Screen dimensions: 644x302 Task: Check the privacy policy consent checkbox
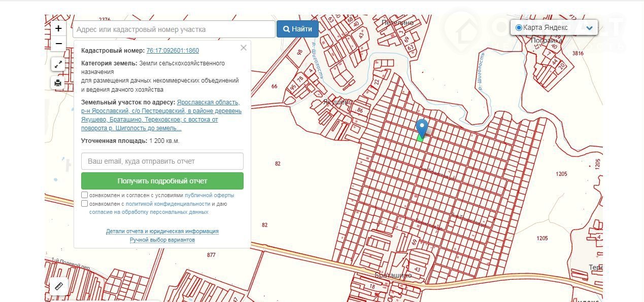tap(84, 204)
